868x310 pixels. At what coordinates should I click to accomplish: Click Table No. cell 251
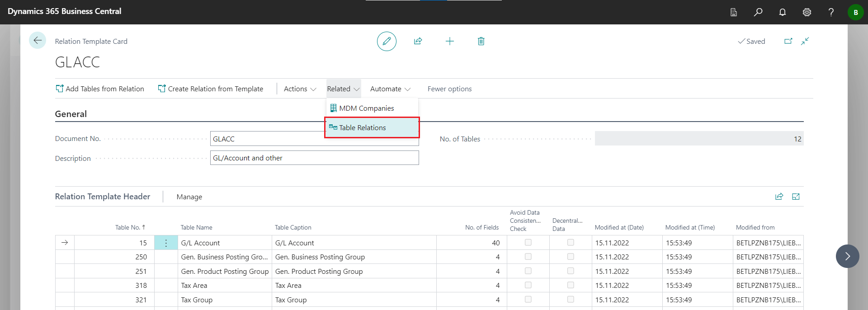(x=114, y=271)
